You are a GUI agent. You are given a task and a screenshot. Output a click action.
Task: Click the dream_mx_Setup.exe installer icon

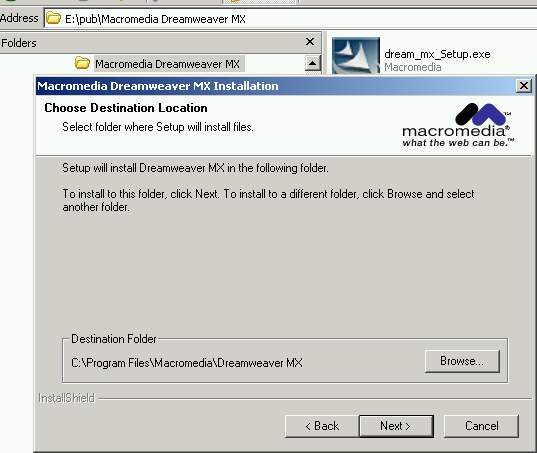tap(356, 55)
